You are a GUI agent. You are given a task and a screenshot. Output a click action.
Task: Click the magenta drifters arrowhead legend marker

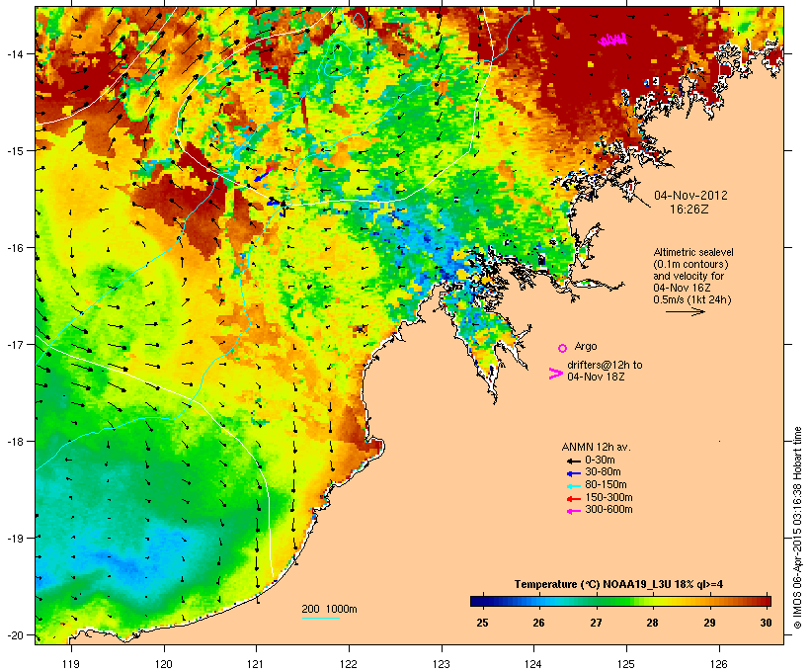556,374
